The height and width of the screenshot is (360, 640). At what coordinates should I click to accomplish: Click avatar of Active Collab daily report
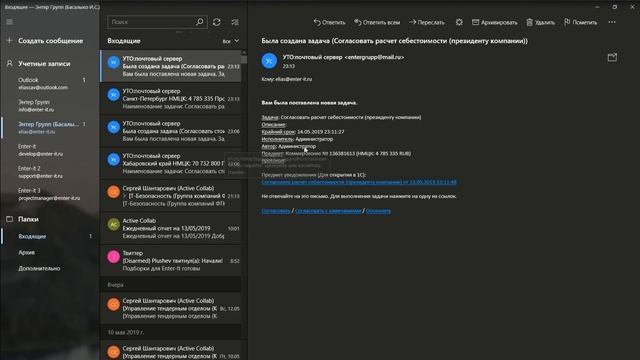click(x=113, y=224)
